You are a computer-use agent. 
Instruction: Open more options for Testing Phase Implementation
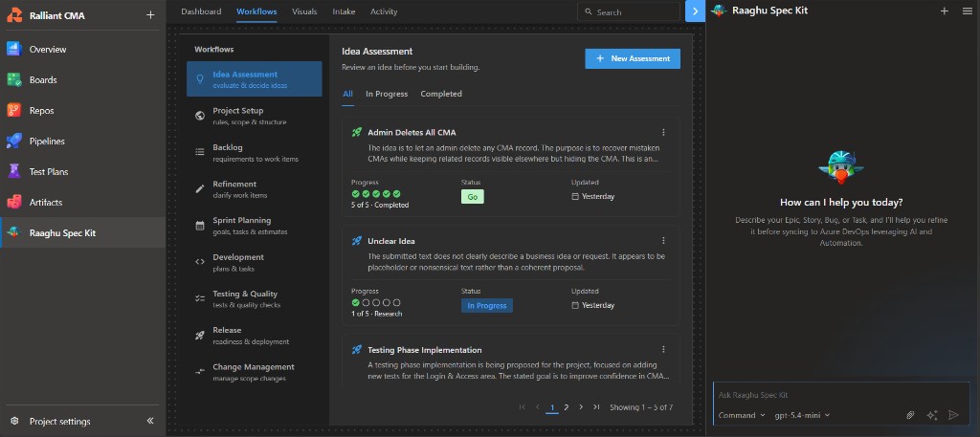663,350
